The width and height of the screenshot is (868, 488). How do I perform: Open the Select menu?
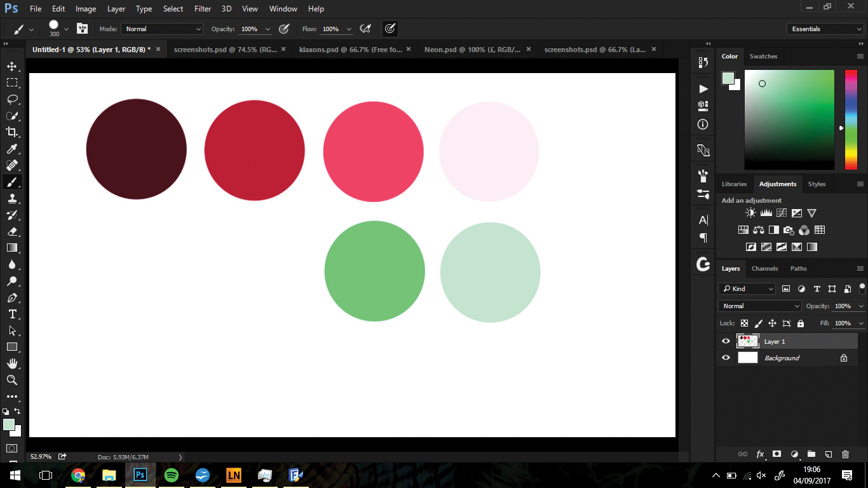(x=173, y=9)
